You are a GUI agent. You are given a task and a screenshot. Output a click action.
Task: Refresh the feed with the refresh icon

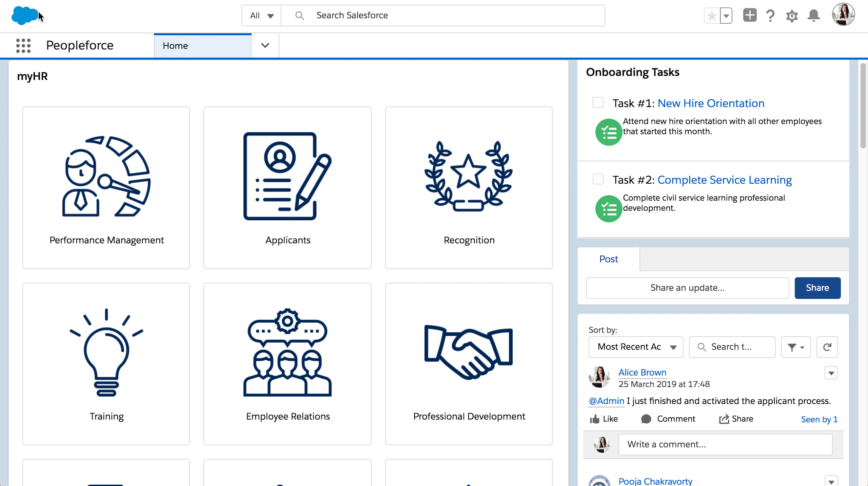pyautogui.click(x=827, y=347)
